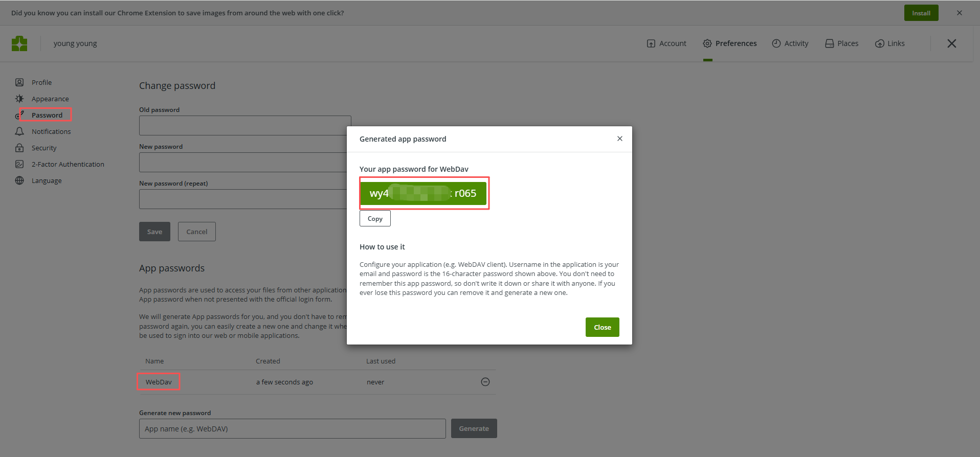
Task: Open the Account tab
Action: pos(666,43)
